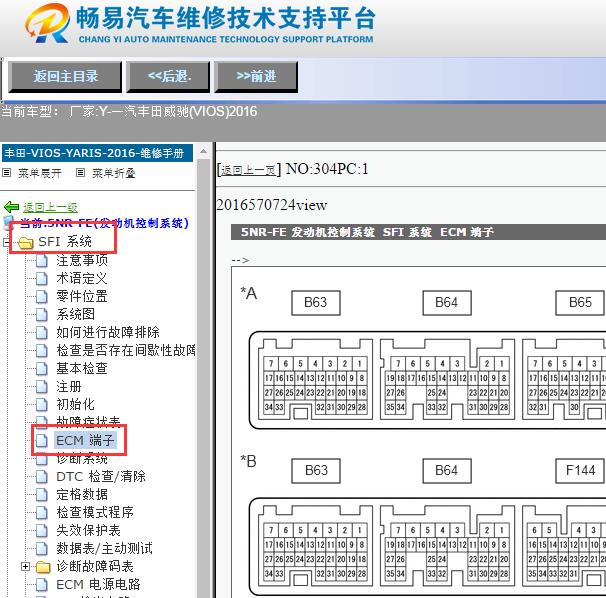The image size is (606, 598).
Task: Click the page icon beside 术语定义
Action: point(42,279)
